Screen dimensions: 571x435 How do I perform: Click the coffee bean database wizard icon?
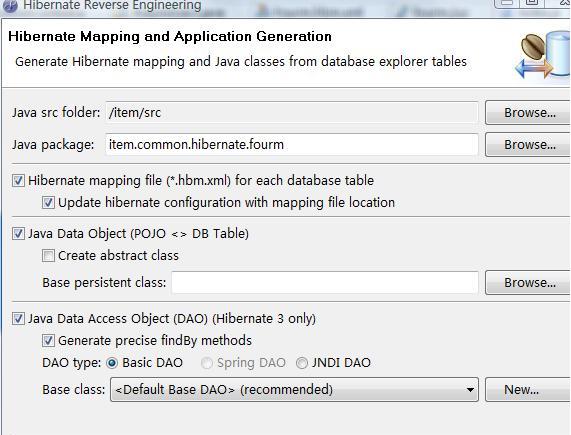[543, 55]
